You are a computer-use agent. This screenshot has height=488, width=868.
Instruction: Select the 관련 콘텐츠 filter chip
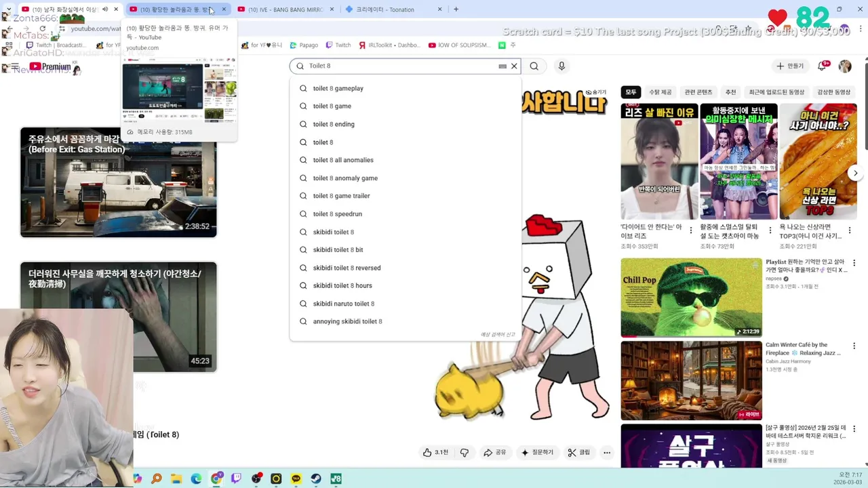click(698, 92)
